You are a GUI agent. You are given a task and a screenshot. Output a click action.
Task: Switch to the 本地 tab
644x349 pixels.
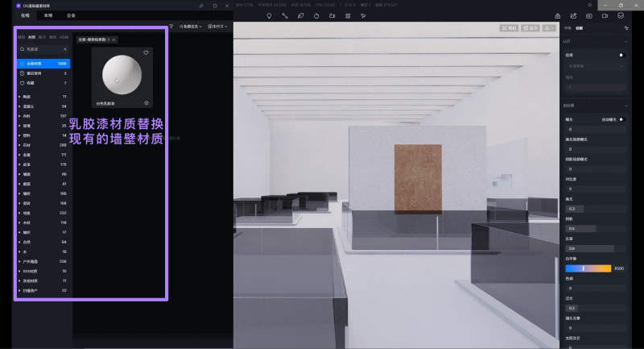48,15
